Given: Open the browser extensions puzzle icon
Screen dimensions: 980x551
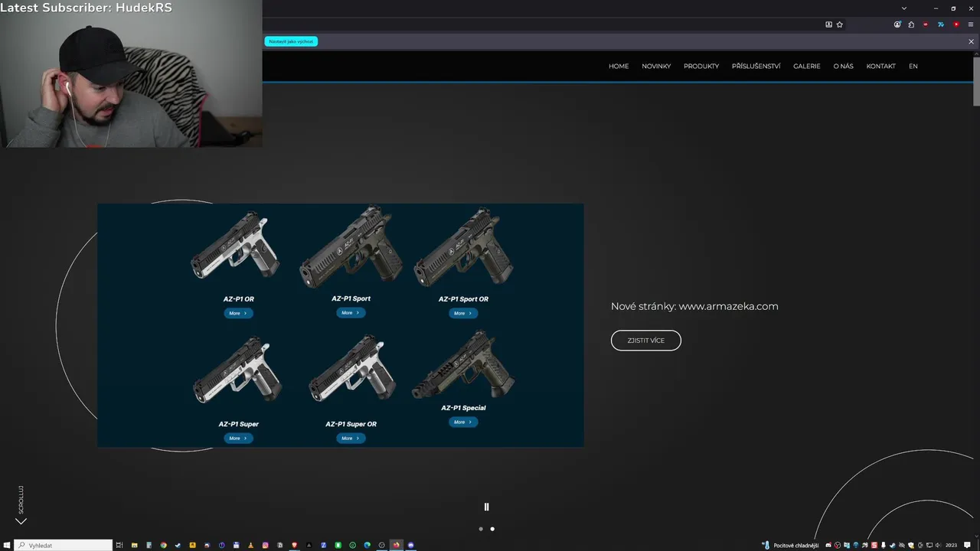Looking at the screenshot, I should pyautogui.click(x=911, y=24).
